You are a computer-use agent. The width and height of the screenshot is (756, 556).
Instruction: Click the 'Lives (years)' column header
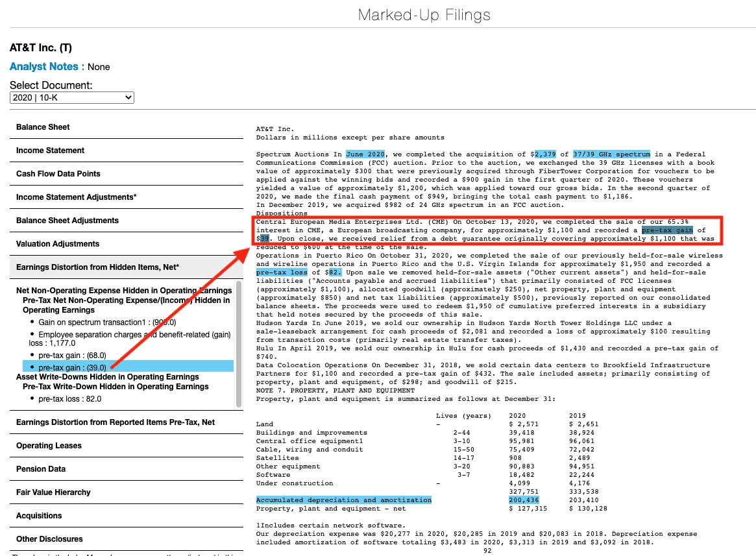tap(464, 416)
